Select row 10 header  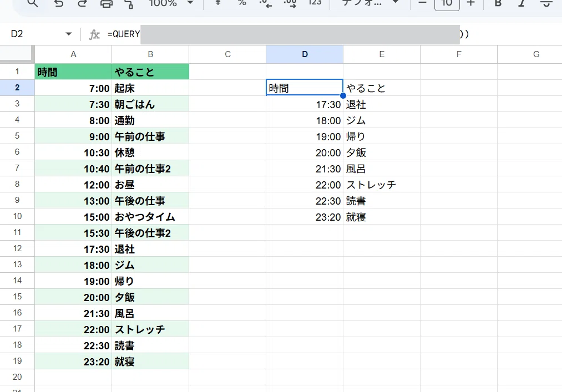[x=17, y=216]
